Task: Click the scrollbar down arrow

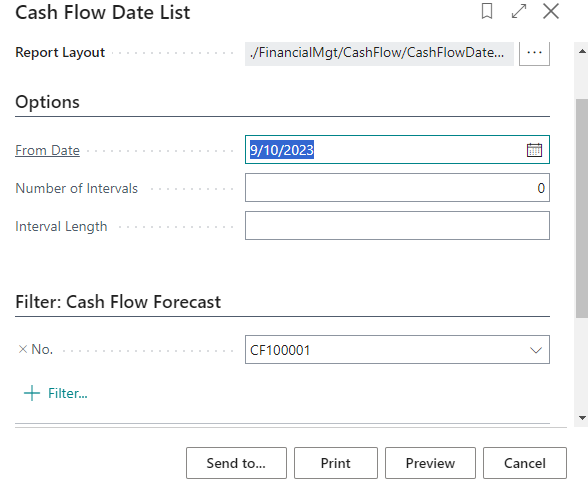Action: click(582, 418)
